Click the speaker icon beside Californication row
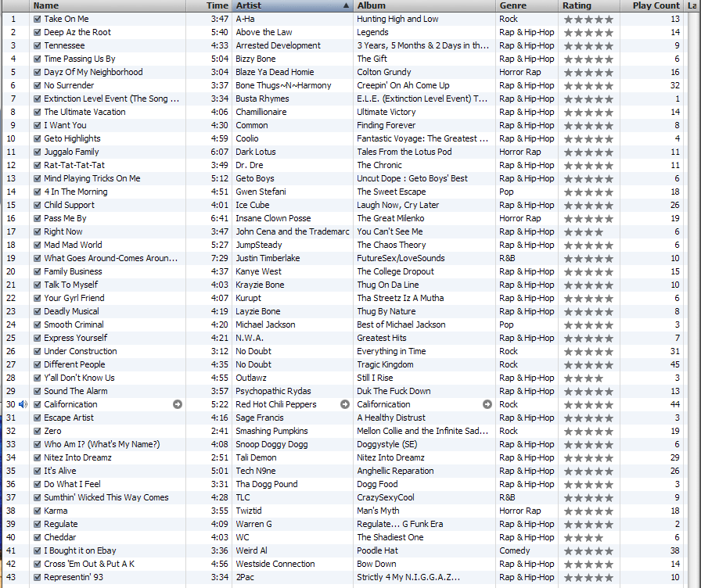Viewport: 701px width, 588px height. pos(23,404)
